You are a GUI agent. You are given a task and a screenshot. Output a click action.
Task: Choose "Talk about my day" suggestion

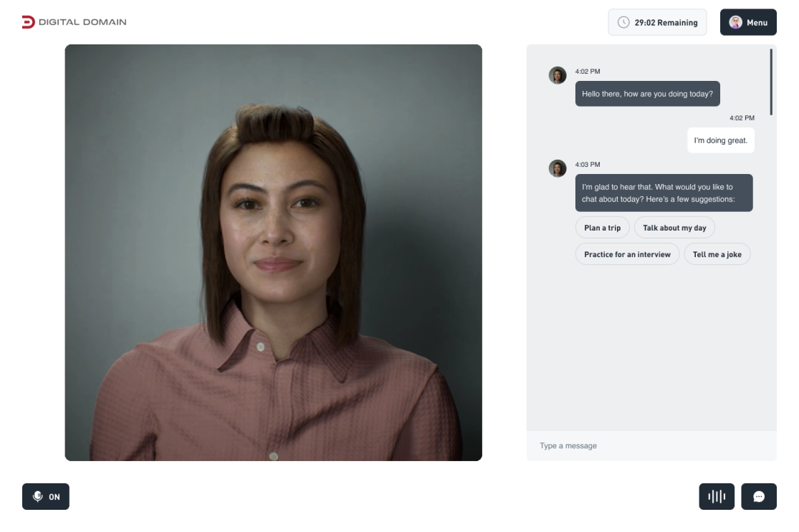click(674, 228)
